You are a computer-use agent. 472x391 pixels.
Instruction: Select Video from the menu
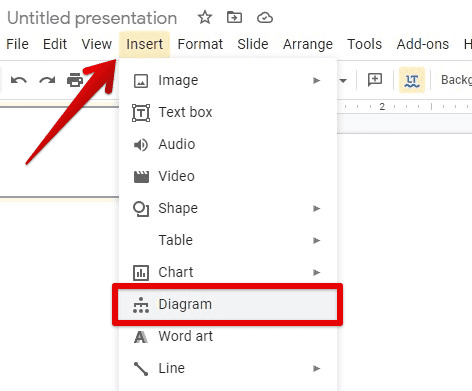coord(228,176)
